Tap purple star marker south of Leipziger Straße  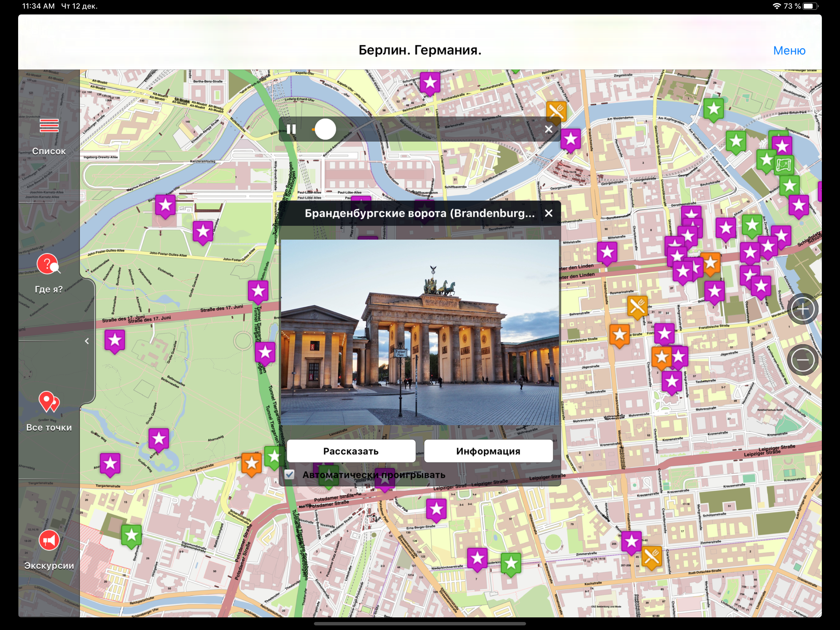(436, 509)
